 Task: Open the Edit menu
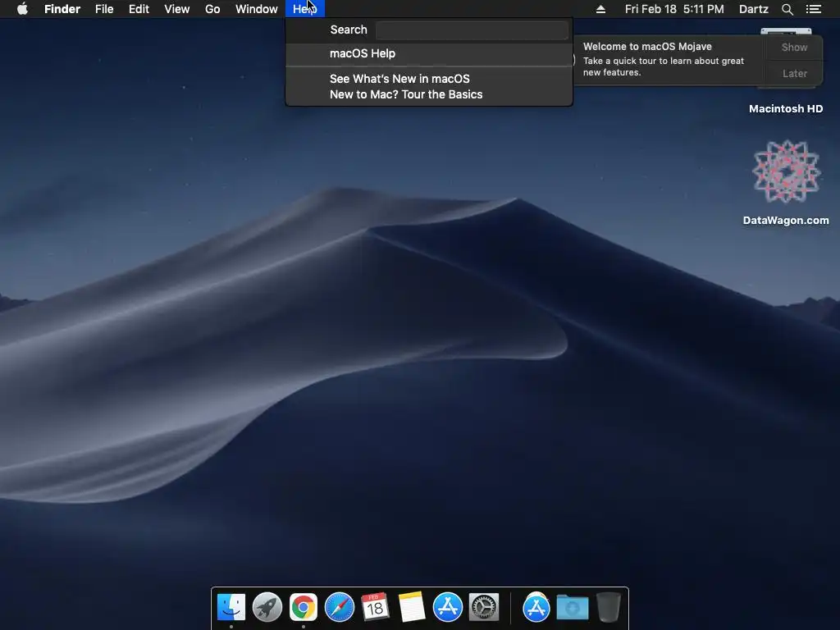click(139, 9)
